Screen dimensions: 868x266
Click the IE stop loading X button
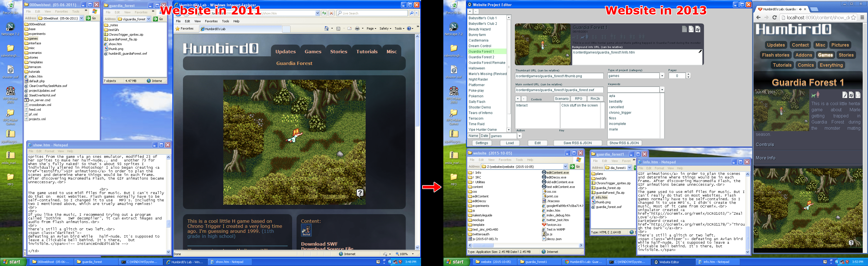click(x=331, y=13)
